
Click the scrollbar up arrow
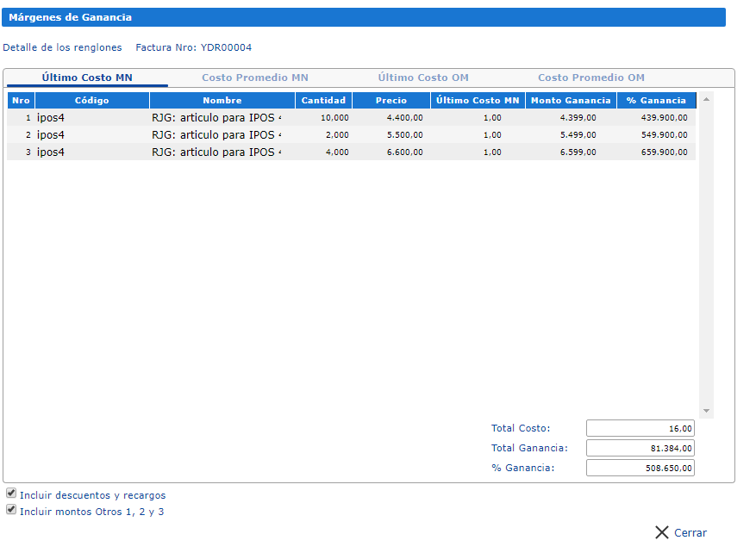[x=707, y=100]
